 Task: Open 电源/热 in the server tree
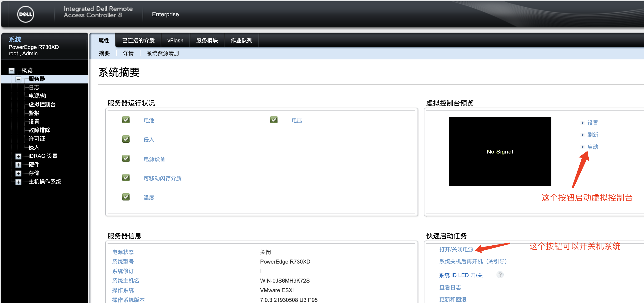(x=37, y=96)
